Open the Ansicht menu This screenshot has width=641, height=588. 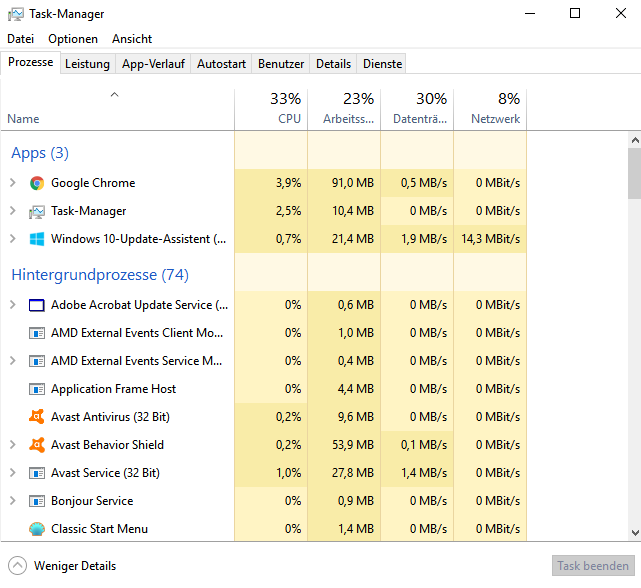tap(132, 39)
